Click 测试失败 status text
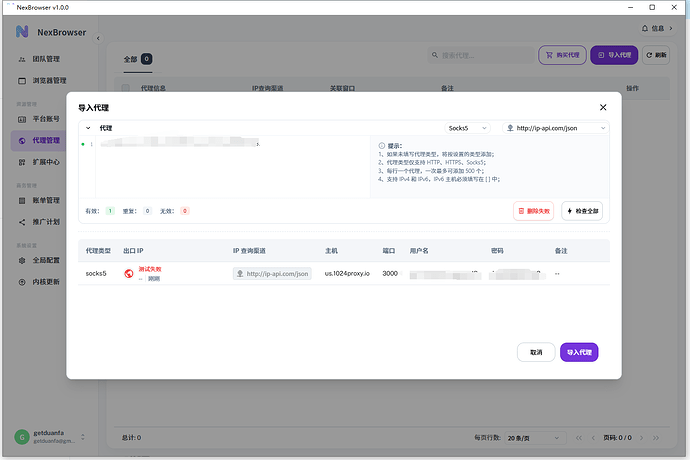Screen dimensions: 690x460 tap(150, 269)
